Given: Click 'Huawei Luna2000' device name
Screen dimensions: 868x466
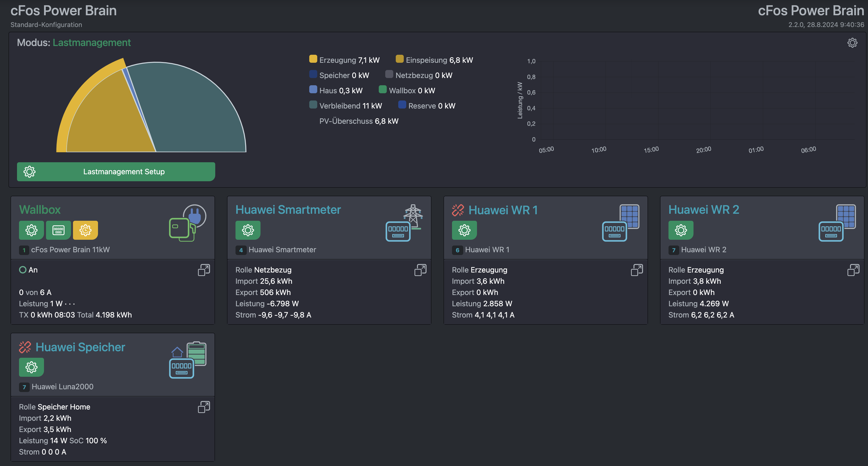Looking at the screenshot, I should pyautogui.click(x=62, y=387).
